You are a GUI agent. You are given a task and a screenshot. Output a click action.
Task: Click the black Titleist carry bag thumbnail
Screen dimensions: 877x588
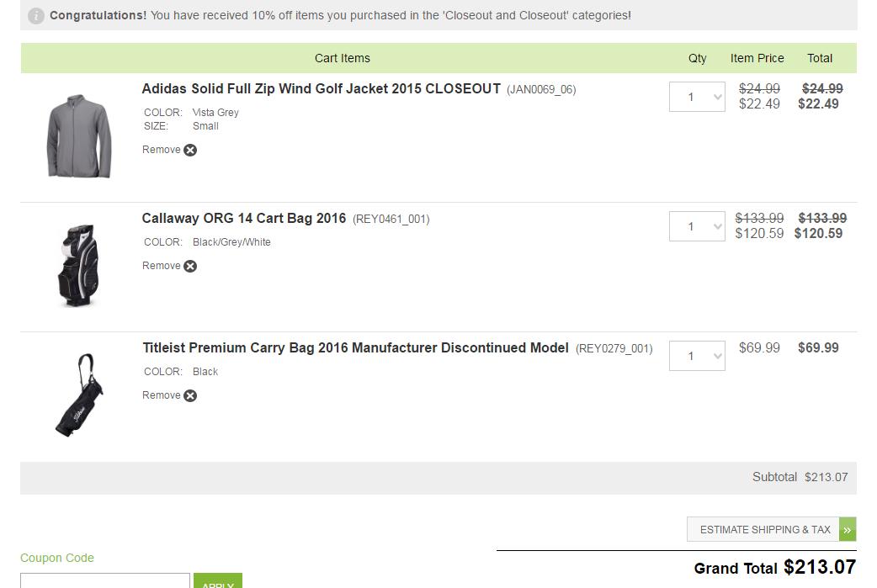pos(78,395)
